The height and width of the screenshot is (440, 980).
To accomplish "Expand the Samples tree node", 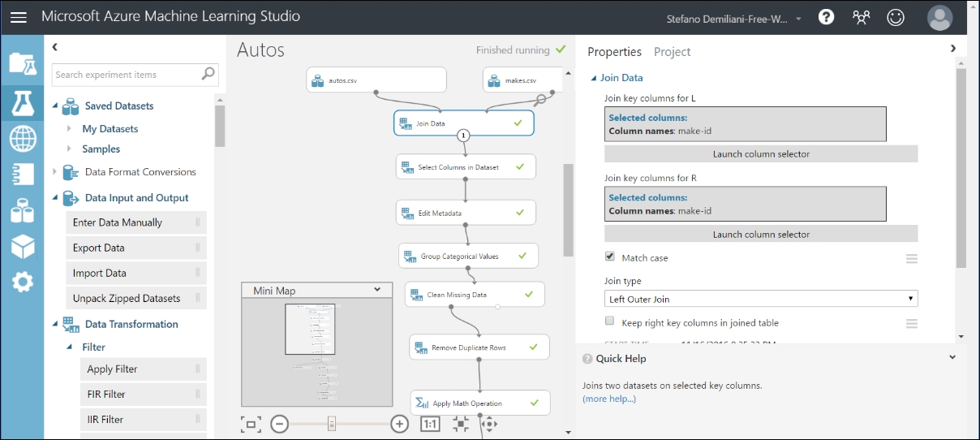I will pyautogui.click(x=70, y=149).
